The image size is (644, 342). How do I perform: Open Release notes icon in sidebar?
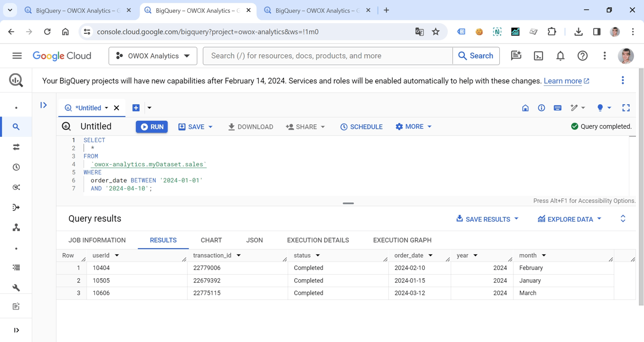tap(16, 307)
